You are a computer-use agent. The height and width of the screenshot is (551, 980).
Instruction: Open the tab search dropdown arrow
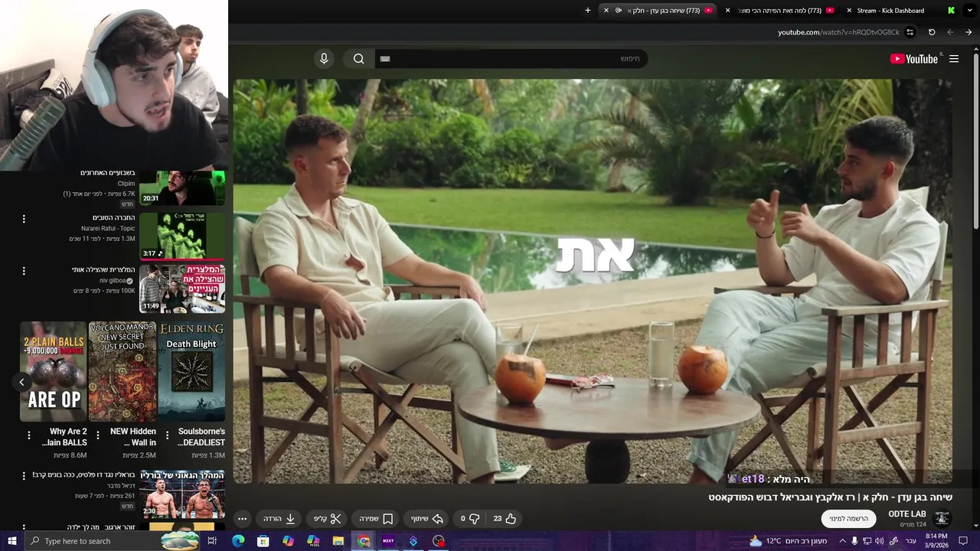coord(969,11)
